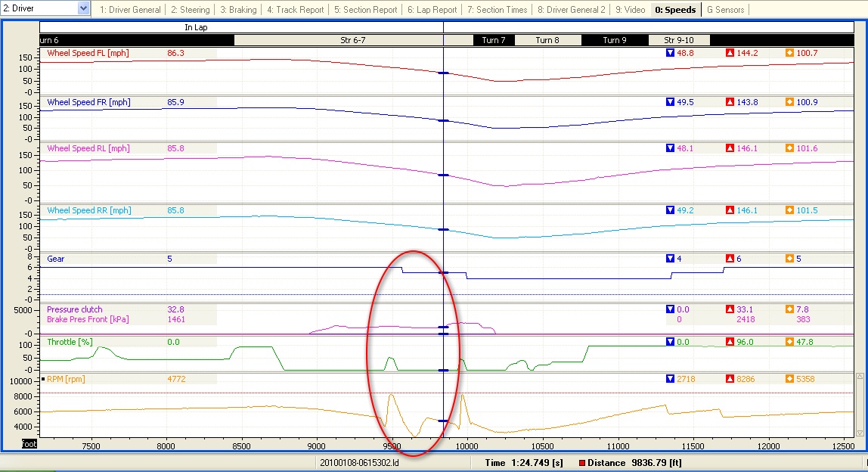Viewport: 868px width, 472px height.
Task: Select 'Turn 9' track section
Action: [615, 40]
